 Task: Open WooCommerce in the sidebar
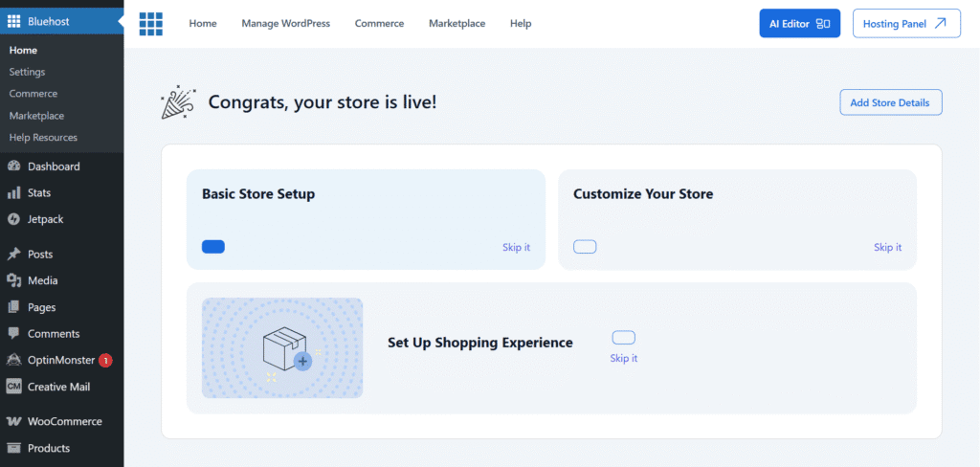[x=64, y=421]
